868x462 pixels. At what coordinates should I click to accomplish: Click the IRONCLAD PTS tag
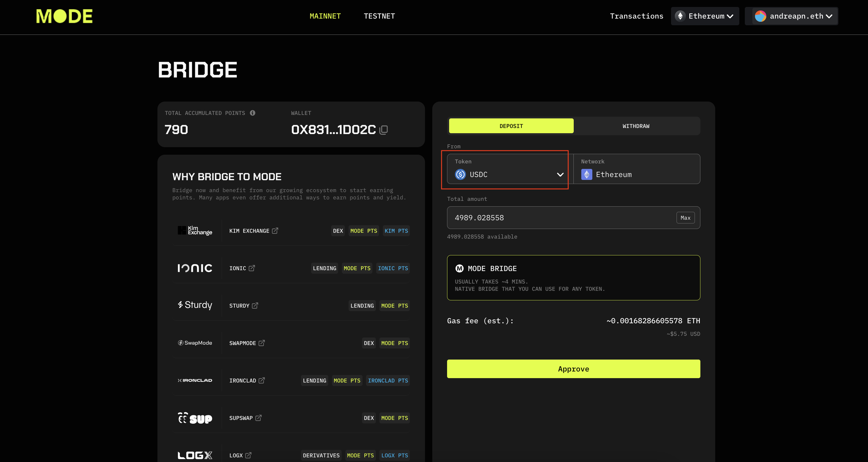click(x=388, y=380)
